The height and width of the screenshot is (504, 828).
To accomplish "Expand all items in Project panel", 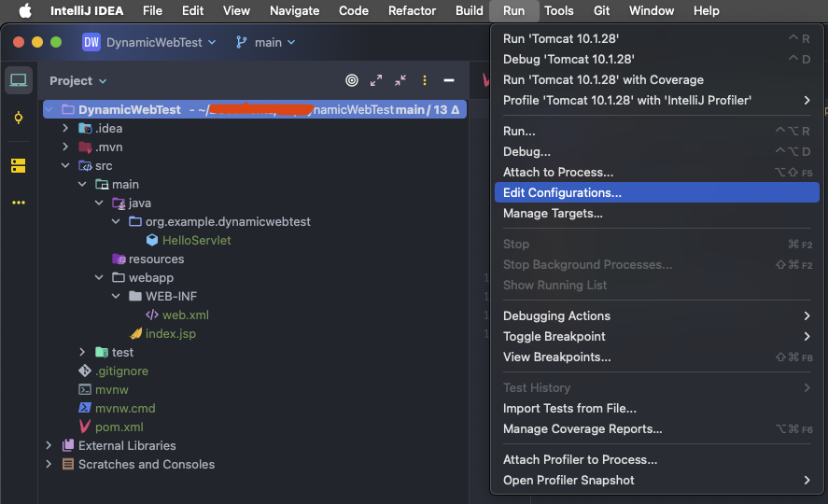I will coord(376,80).
